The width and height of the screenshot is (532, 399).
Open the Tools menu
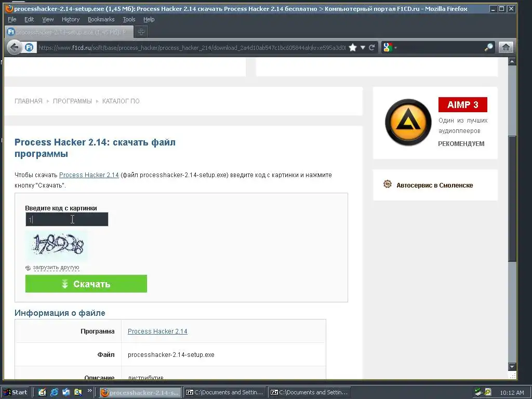pos(129,19)
